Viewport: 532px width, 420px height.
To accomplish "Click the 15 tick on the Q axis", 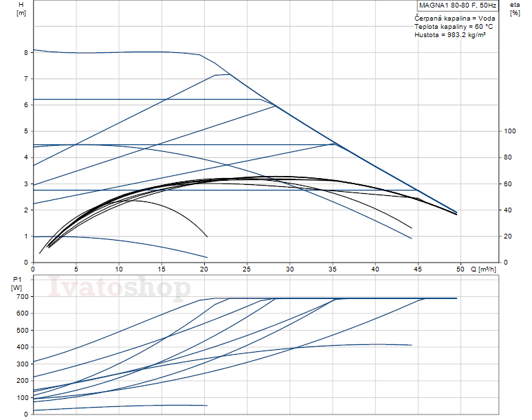I will pyautogui.click(x=162, y=270).
